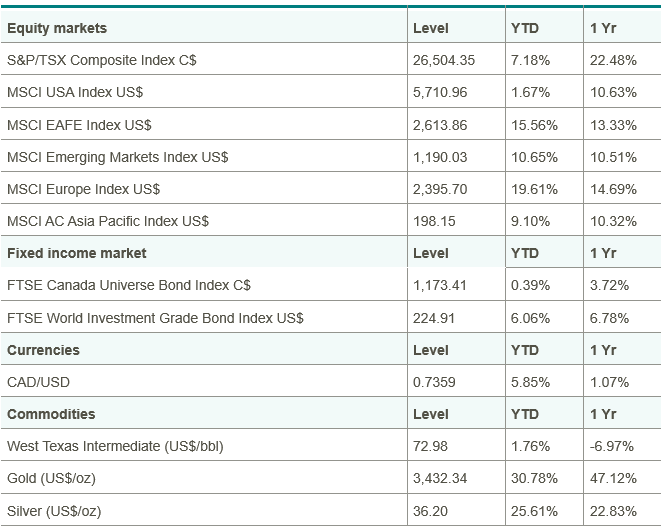Click the Currencies section header
662x529 pixels.
tap(43, 350)
